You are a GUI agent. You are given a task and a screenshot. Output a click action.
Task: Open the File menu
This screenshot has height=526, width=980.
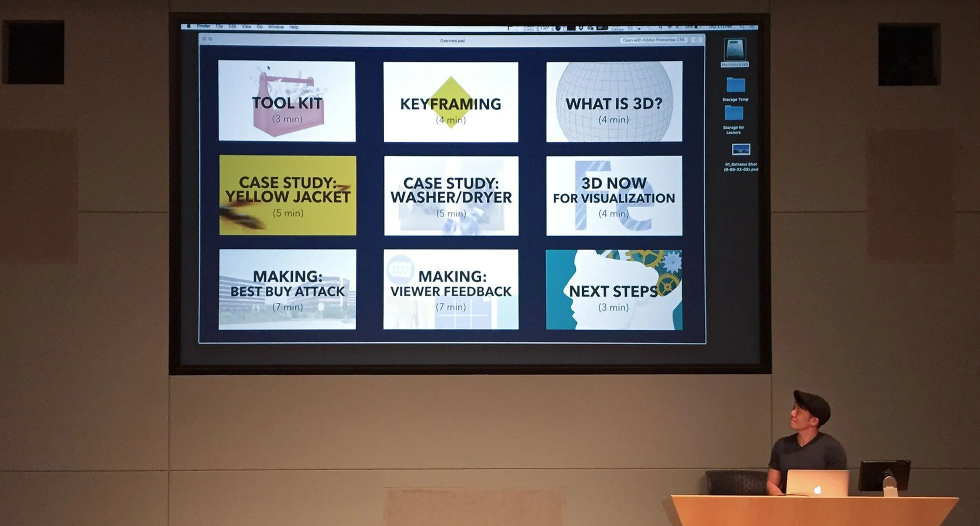pos(219,27)
